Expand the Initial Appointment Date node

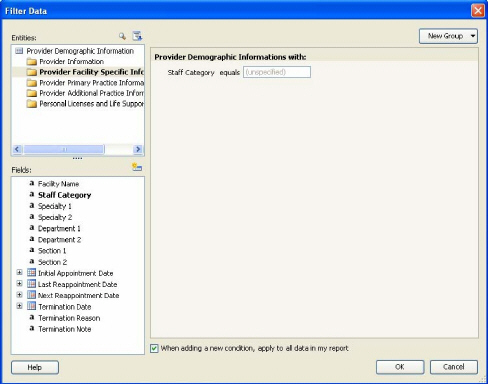tap(19, 273)
